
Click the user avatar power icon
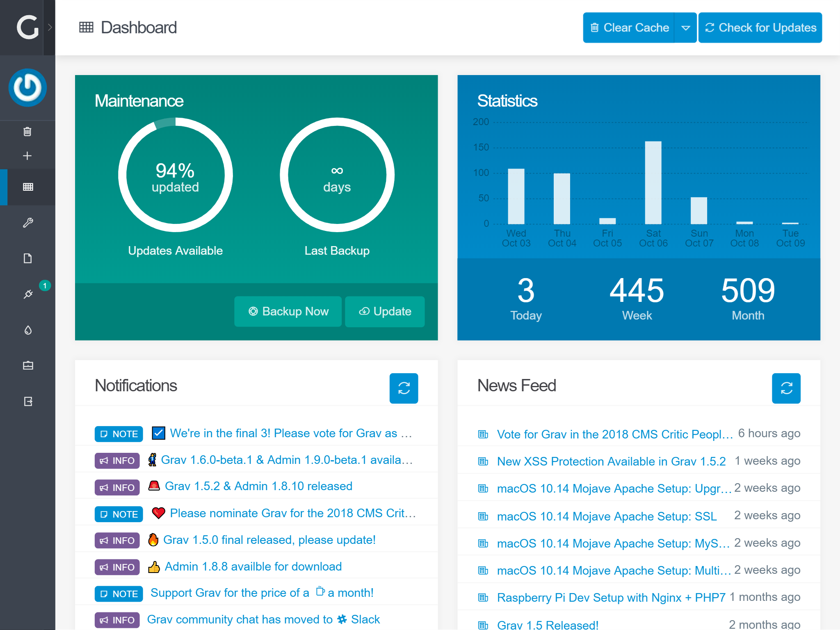coord(27,87)
